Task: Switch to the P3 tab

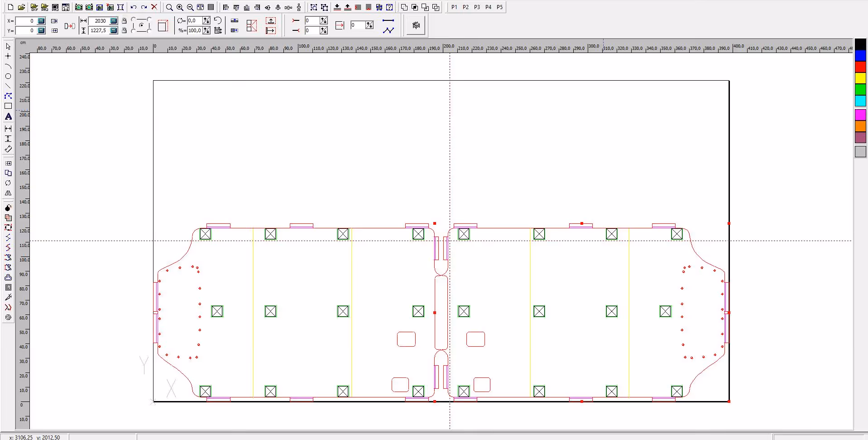Action: [x=477, y=7]
